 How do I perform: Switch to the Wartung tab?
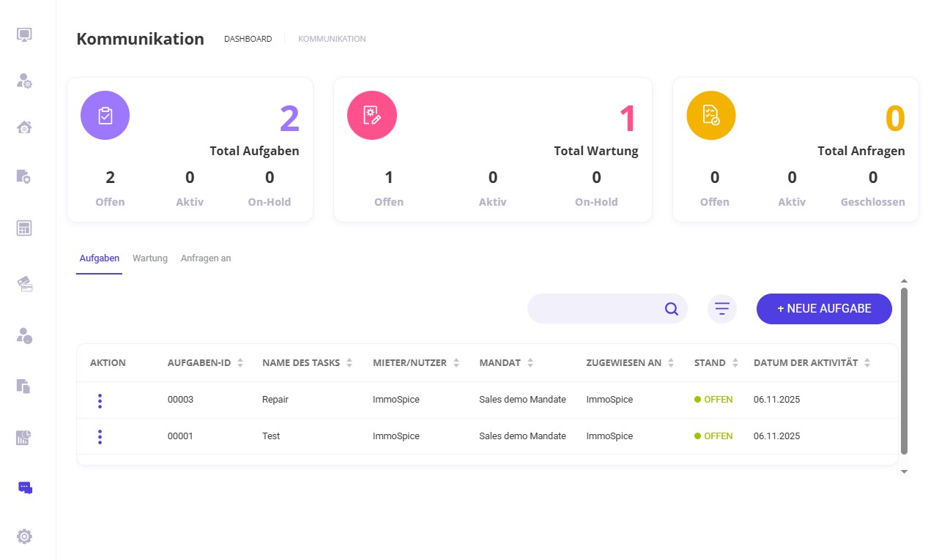pos(150,258)
